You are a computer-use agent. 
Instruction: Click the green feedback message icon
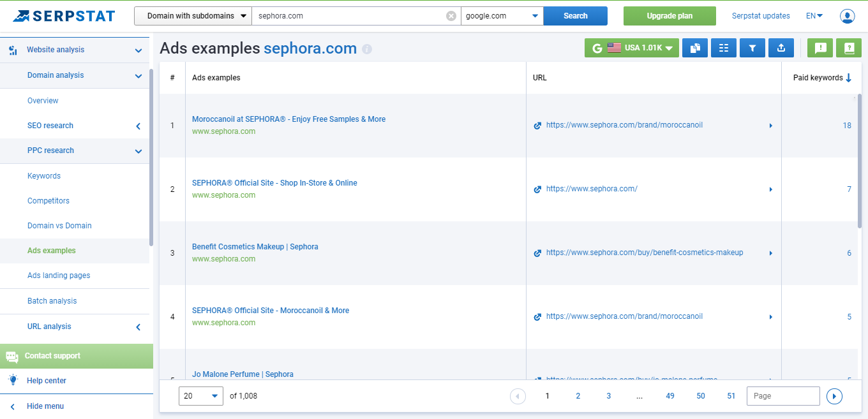tap(820, 48)
